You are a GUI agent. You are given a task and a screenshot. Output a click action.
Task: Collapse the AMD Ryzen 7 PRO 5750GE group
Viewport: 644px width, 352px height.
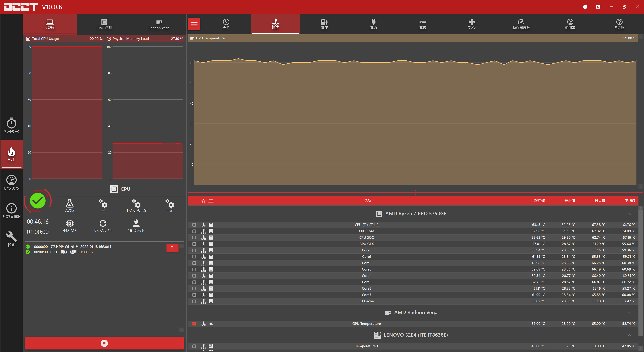pos(629,214)
